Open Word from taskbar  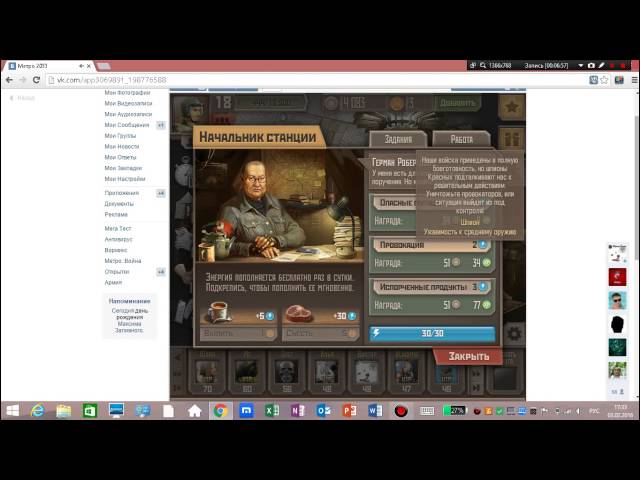(x=375, y=411)
